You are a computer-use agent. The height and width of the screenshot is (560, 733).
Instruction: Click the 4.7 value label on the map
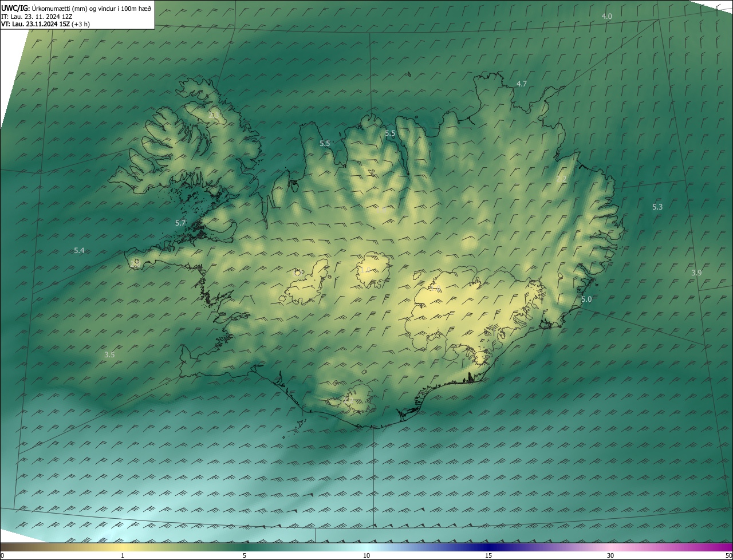[522, 84]
